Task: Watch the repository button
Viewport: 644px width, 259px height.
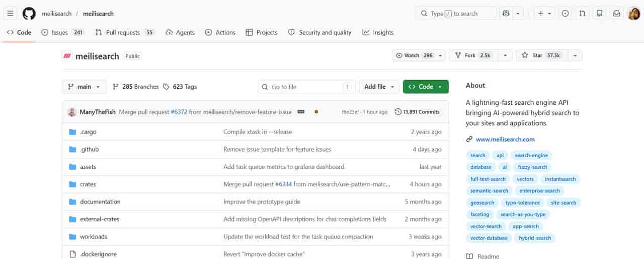Action: tap(414, 55)
